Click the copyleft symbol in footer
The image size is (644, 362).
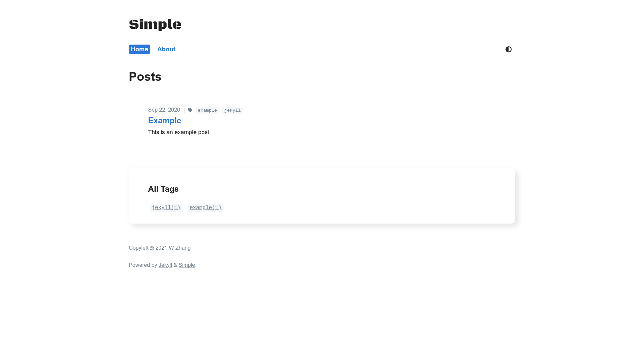[x=152, y=248]
